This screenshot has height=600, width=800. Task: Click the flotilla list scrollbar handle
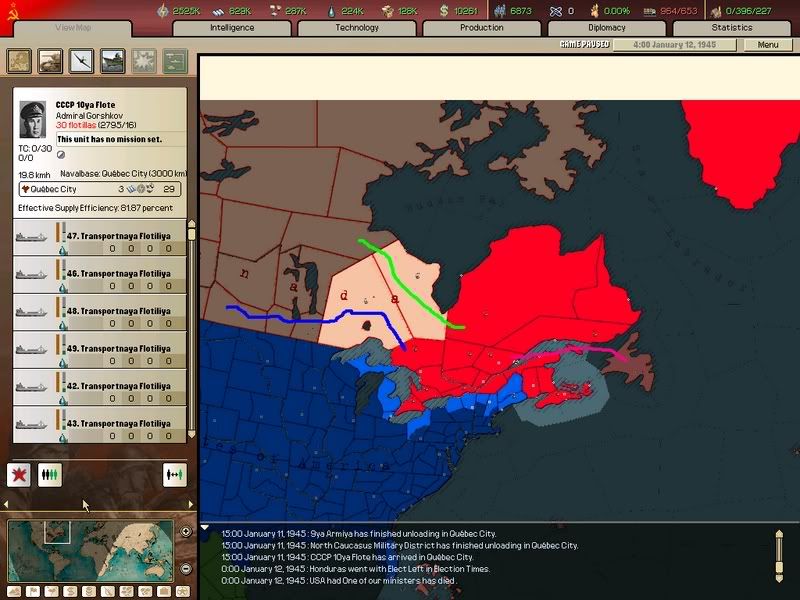pos(192,234)
